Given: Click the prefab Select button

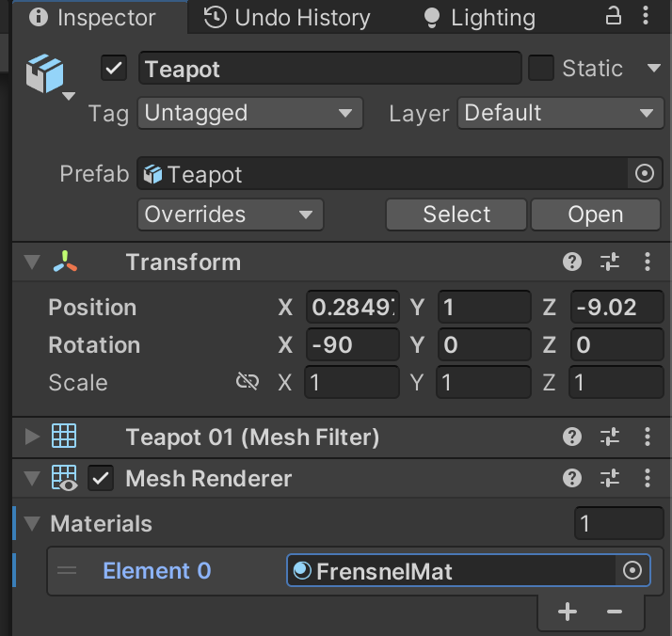Looking at the screenshot, I should [456, 215].
